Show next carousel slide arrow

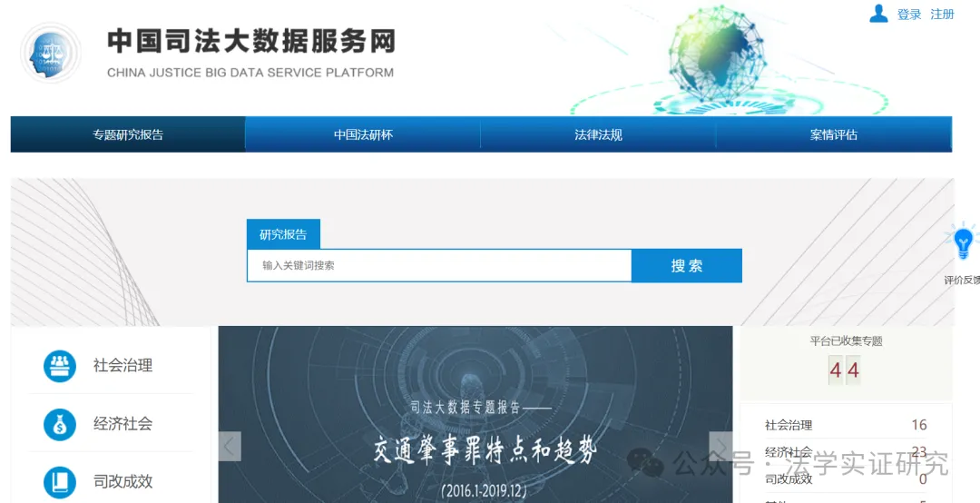(x=720, y=446)
